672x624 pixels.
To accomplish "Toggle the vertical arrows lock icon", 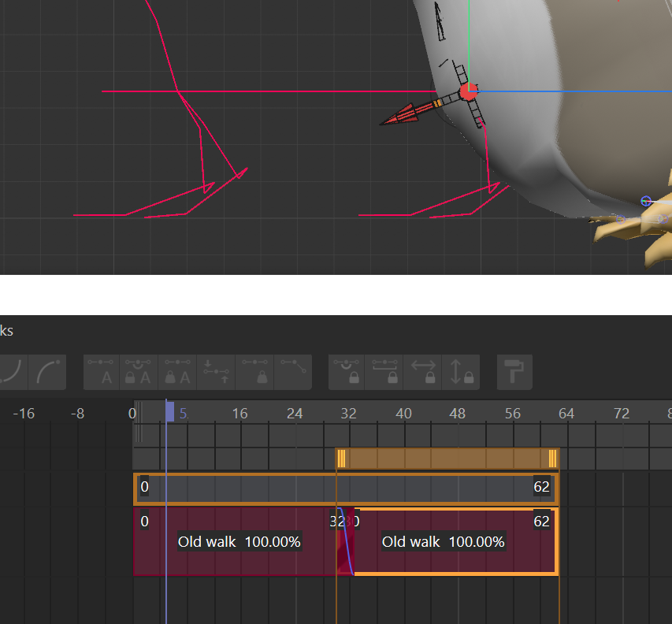I will pyautogui.click(x=461, y=372).
